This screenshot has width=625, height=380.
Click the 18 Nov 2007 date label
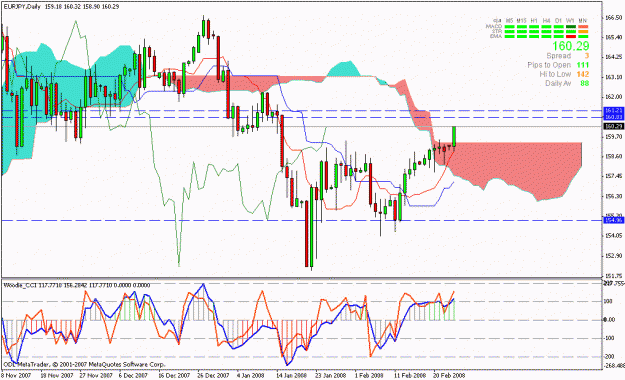(57, 376)
